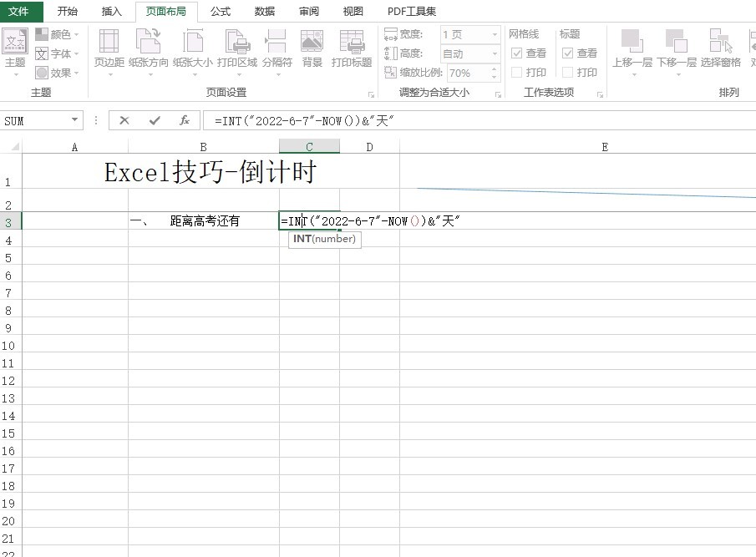Click the 打印区域 print area icon
Screen dimensions: 756x557
point(237,42)
